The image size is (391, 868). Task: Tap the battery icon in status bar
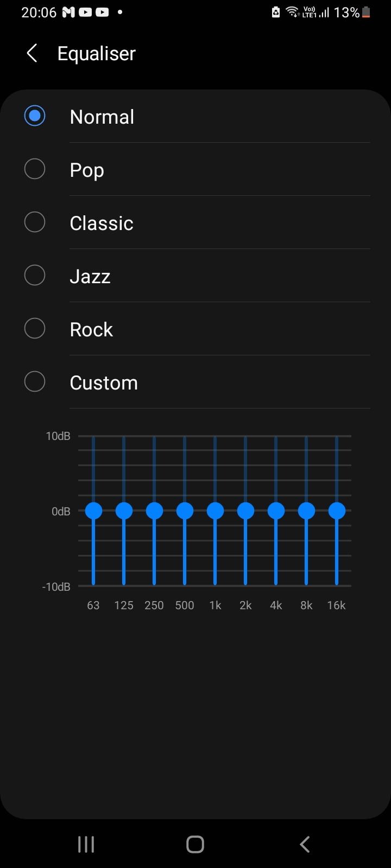click(x=367, y=12)
